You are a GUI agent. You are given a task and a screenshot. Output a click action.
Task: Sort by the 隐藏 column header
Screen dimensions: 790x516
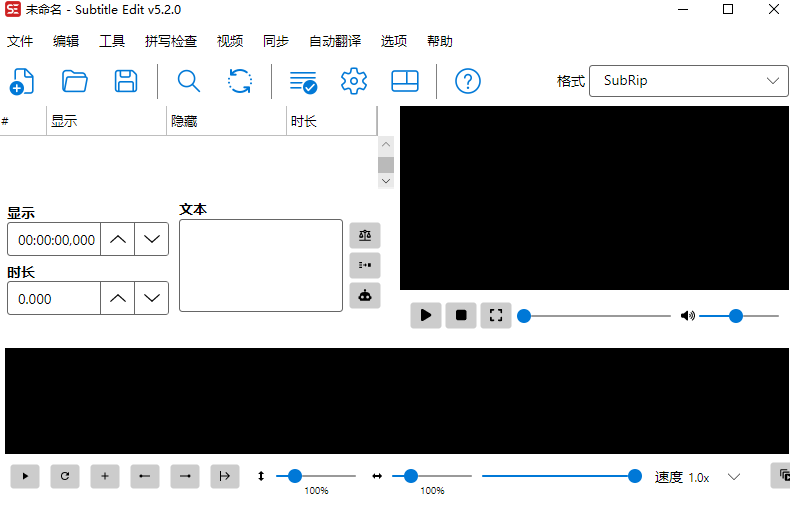(226, 121)
